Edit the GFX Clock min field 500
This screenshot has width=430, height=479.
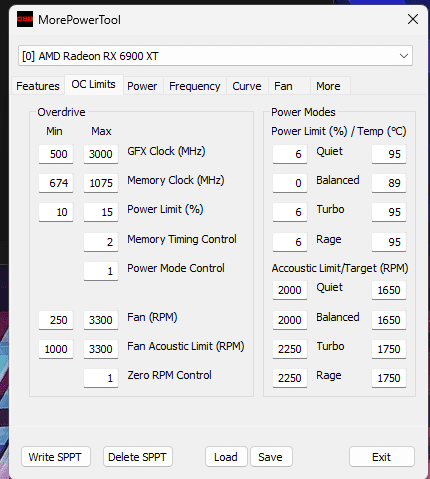coord(56,154)
